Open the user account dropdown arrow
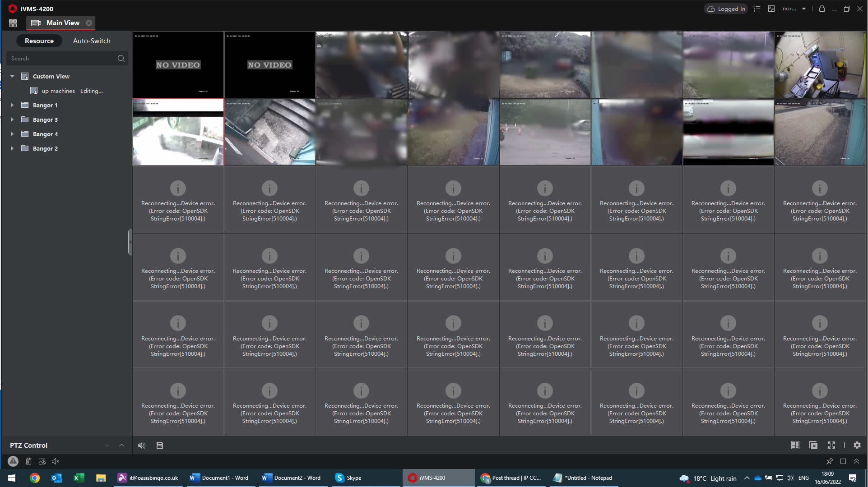 (x=804, y=9)
